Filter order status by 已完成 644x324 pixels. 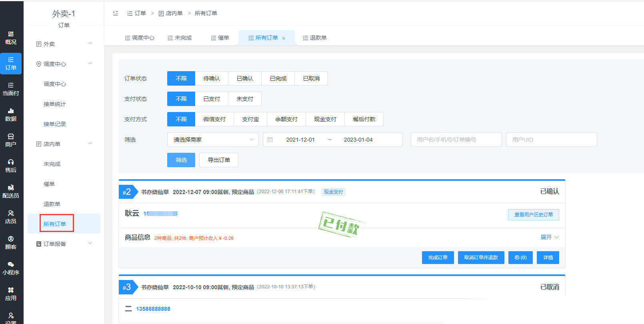click(278, 78)
